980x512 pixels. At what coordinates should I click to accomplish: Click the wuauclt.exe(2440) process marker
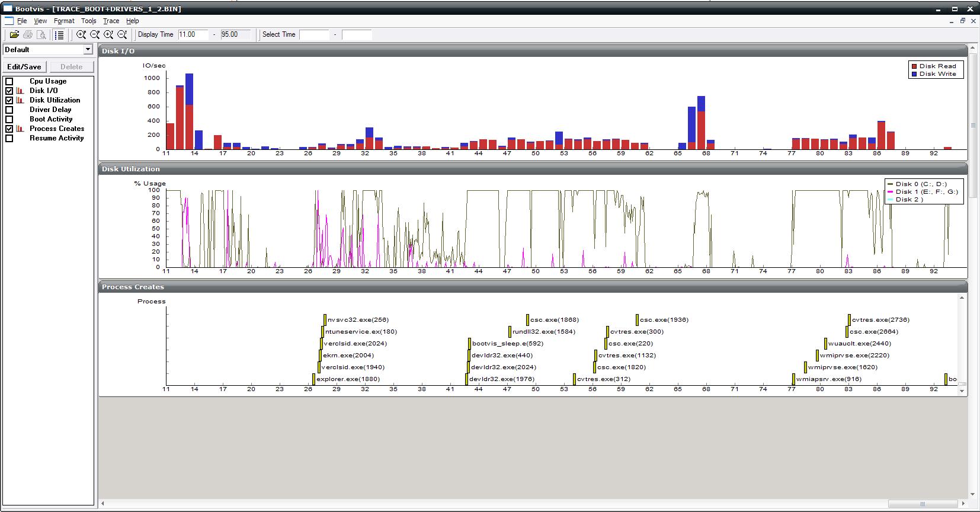(x=825, y=344)
